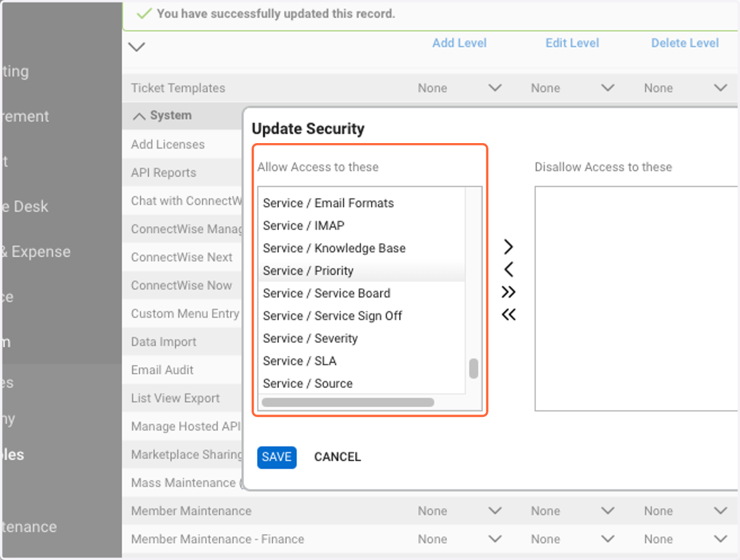Open the Desk item in sidebar

pos(25,207)
